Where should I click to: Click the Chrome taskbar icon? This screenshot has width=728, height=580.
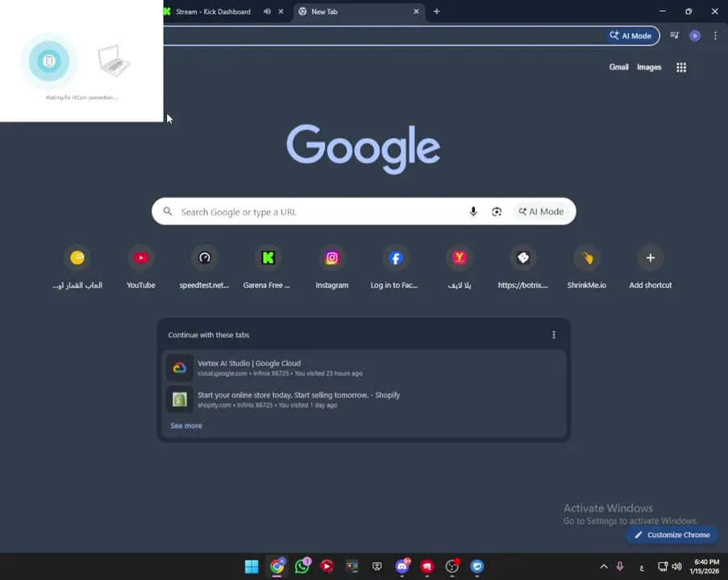click(x=277, y=566)
